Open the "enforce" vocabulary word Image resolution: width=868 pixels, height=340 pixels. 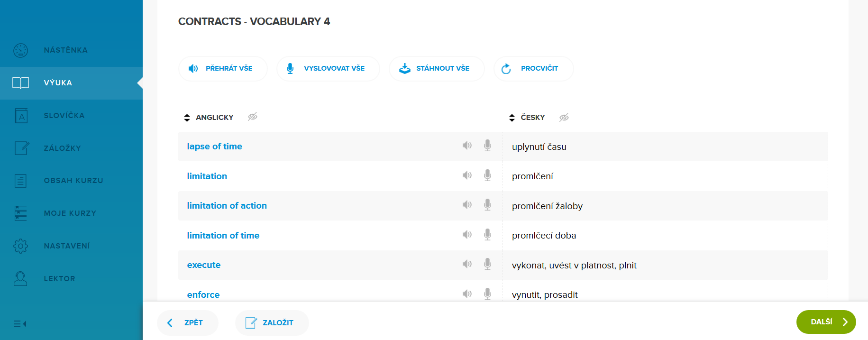click(x=203, y=294)
